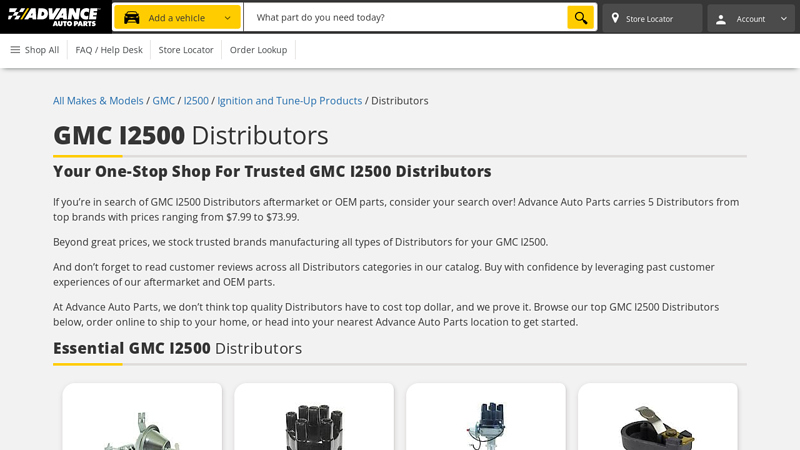The height and width of the screenshot is (450, 800).
Task: Focus the 'What part do you need today?' search field
Action: click(406, 17)
